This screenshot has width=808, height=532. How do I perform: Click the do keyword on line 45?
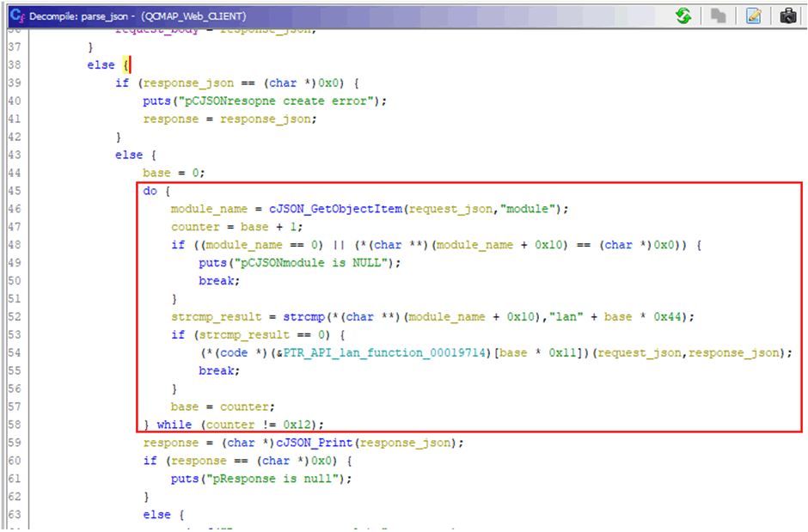pos(150,191)
